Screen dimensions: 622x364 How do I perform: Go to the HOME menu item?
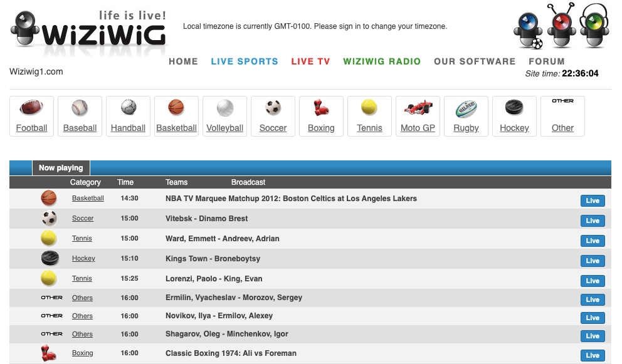point(183,61)
